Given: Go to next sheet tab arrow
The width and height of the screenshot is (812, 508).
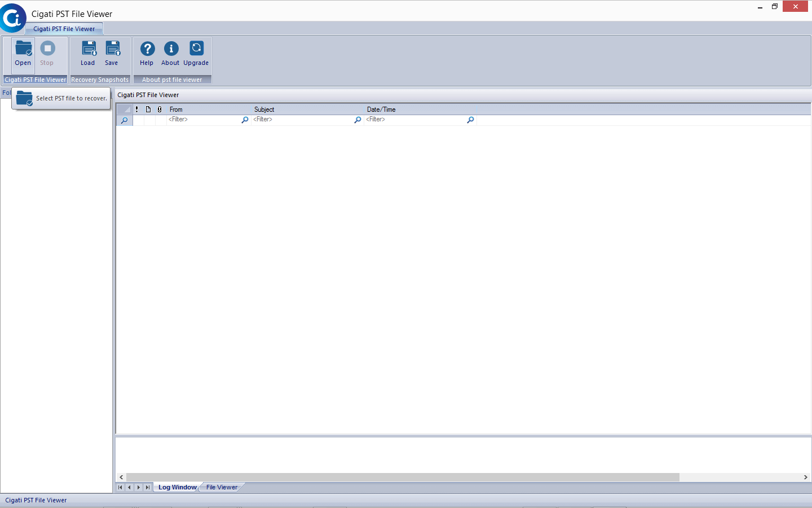Looking at the screenshot, I should point(138,487).
